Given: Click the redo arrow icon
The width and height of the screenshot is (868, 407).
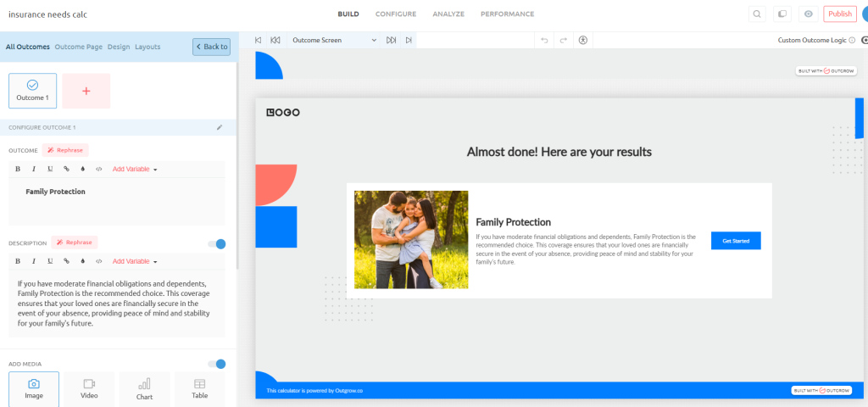Looking at the screenshot, I should (x=563, y=40).
